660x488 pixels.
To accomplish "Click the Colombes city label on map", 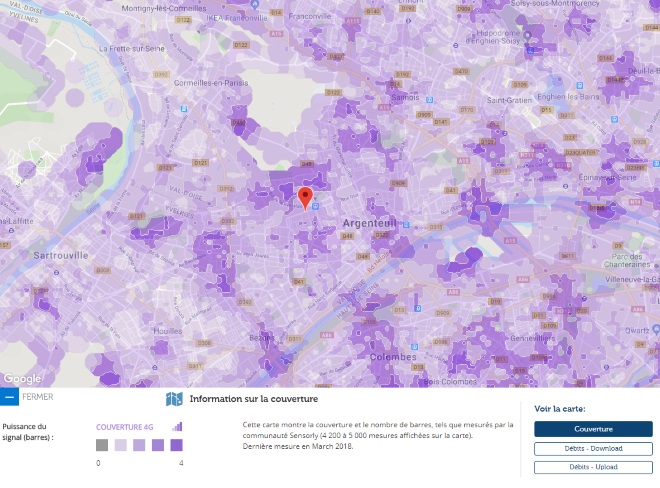I will (x=393, y=357).
